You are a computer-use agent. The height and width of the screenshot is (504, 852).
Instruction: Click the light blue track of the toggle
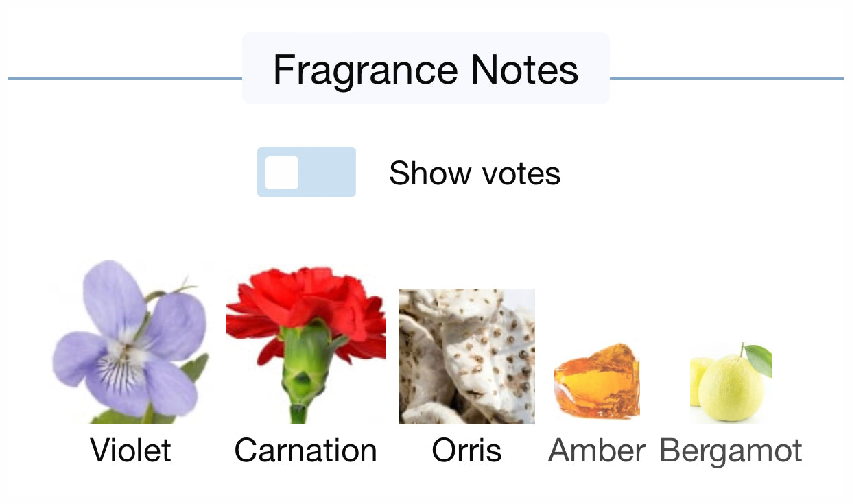[x=329, y=172]
